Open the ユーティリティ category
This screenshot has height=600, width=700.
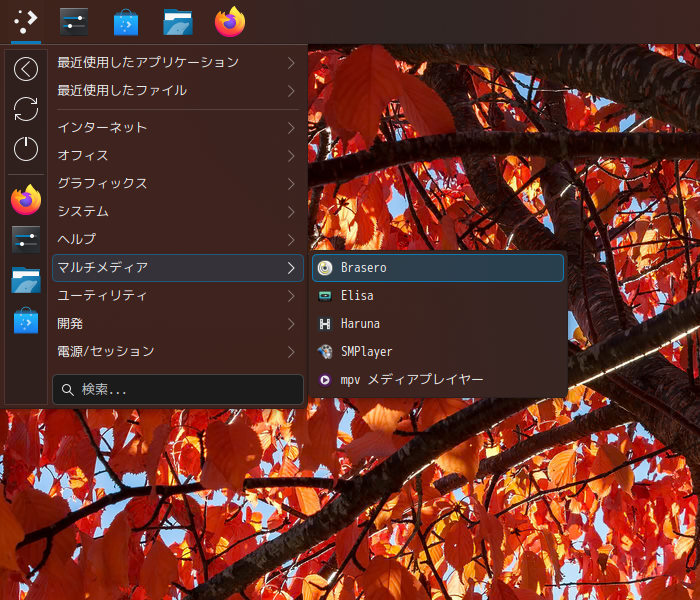tap(178, 296)
